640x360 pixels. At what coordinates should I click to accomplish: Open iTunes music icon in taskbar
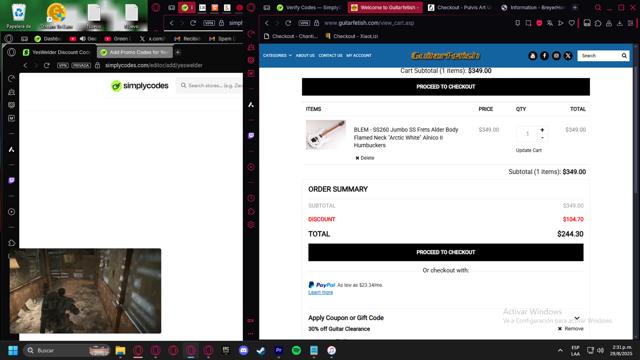pyautogui.click(x=331, y=350)
